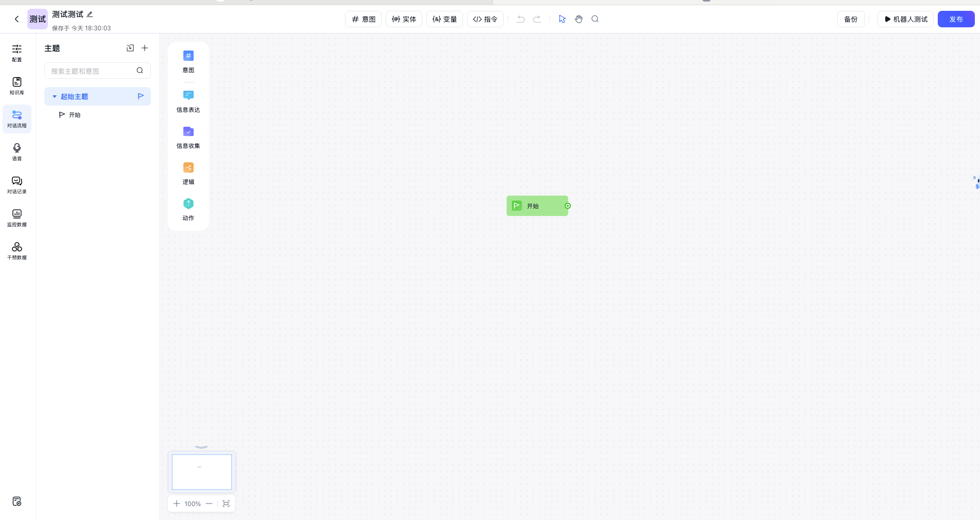Click the 发布 publish button

coord(956,19)
